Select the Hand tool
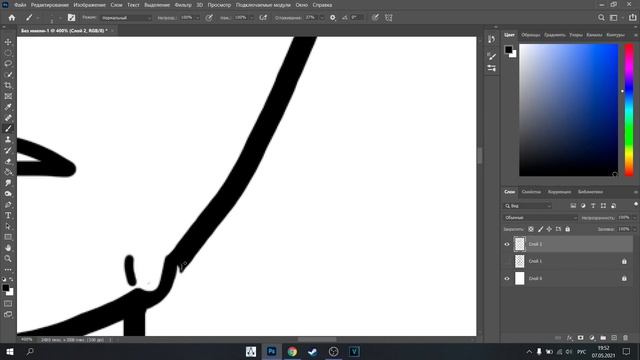This screenshot has height=360, width=640. click(8, 248)
